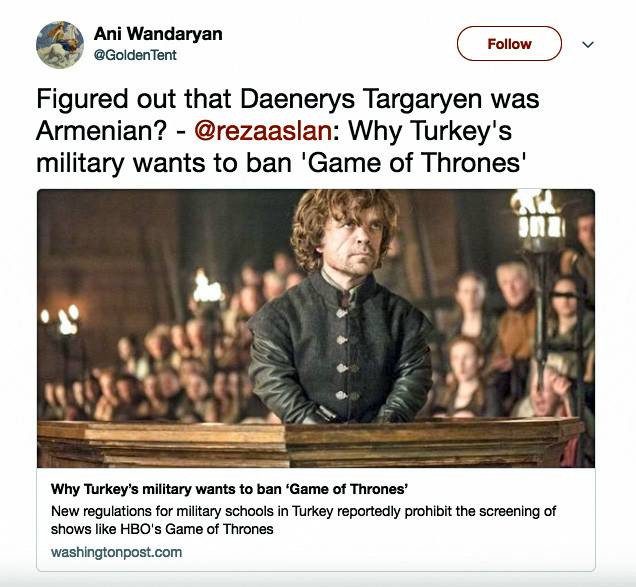
Task: Click the Ani Wandaryan display name
Action: (158, 34)
